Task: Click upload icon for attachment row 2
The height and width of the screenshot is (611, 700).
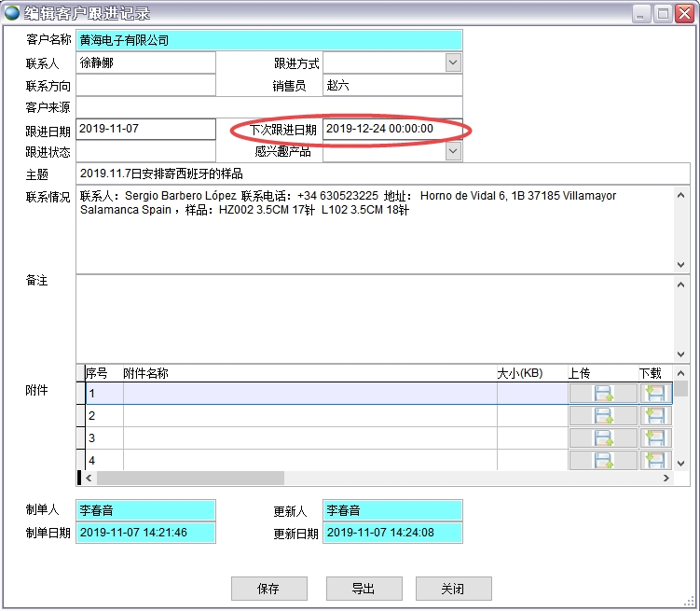Action: [x=603, y=416]
